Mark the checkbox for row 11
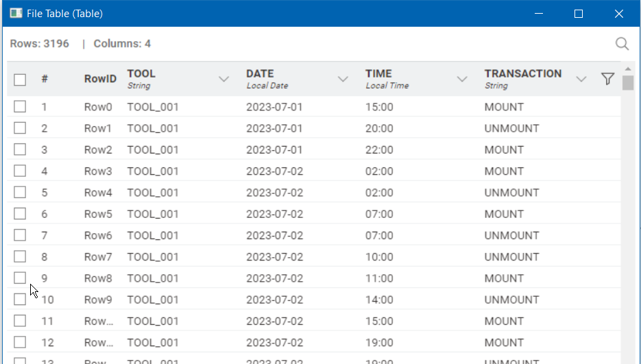641x364 pixels. [20, 321]
